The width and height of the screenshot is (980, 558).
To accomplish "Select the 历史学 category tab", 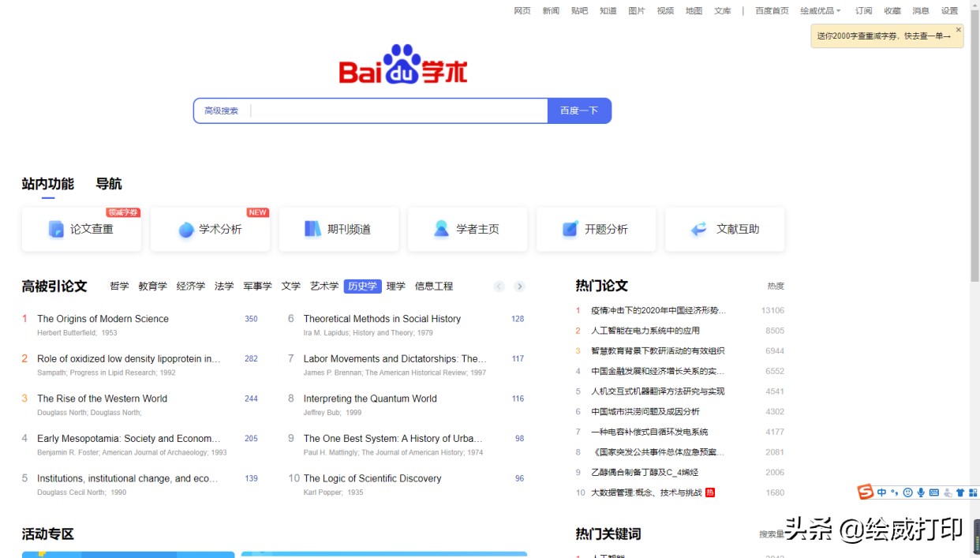I will tap(363, 286).
